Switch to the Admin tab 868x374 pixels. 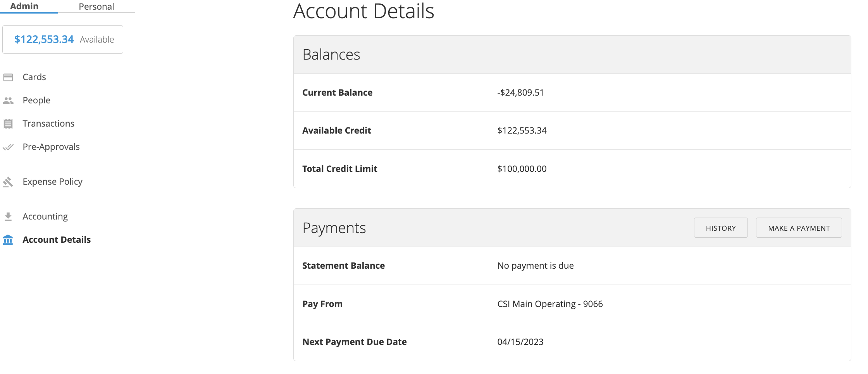click(x=24, y=6)
